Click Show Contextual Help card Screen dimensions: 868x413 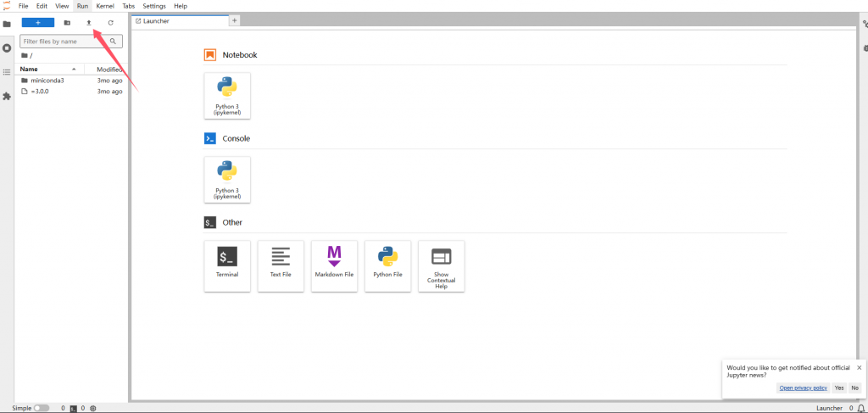tap(441, 265)
